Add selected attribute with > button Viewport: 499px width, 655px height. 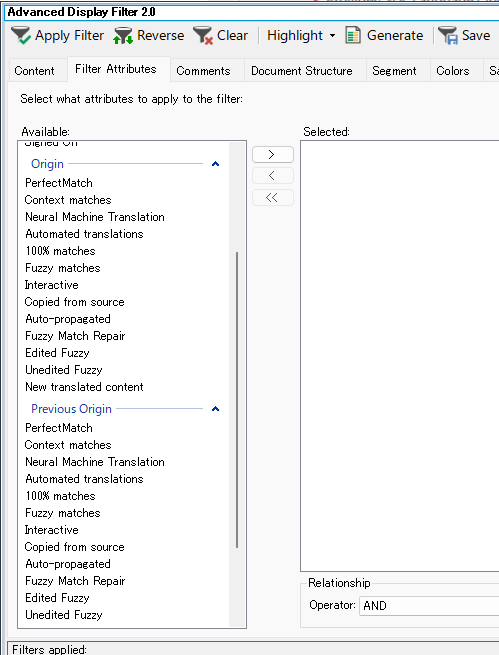click(x=273, y=155)
